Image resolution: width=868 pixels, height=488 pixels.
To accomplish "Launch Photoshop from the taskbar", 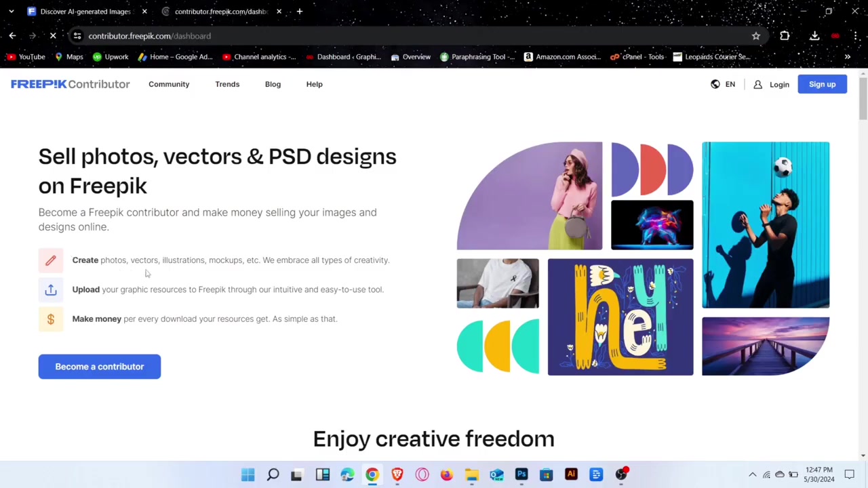I will click(x=521, y=474).
